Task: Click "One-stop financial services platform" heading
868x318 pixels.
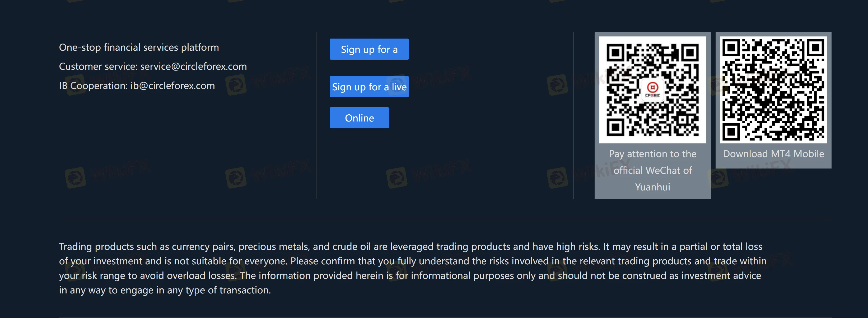Action: coord(139,48)
